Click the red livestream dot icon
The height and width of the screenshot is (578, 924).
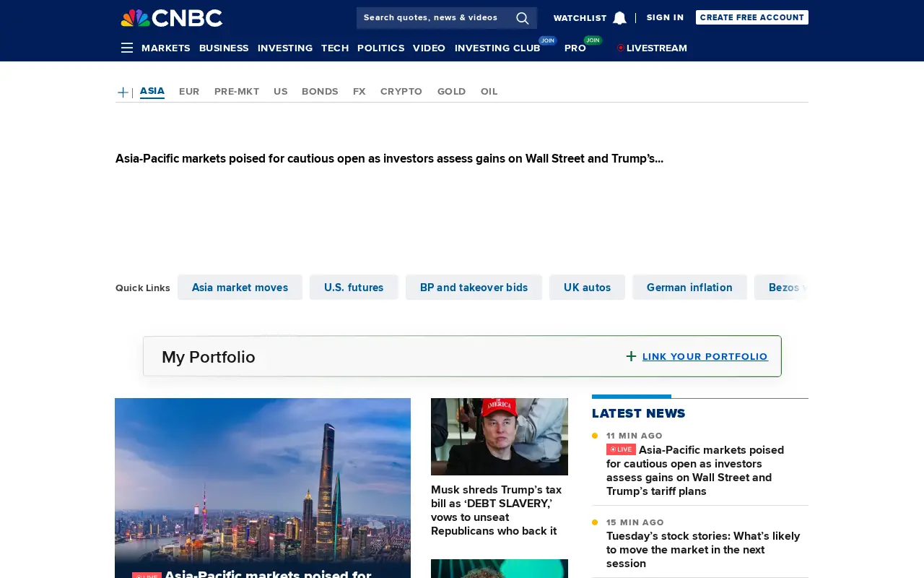click(x=621, y=48)
